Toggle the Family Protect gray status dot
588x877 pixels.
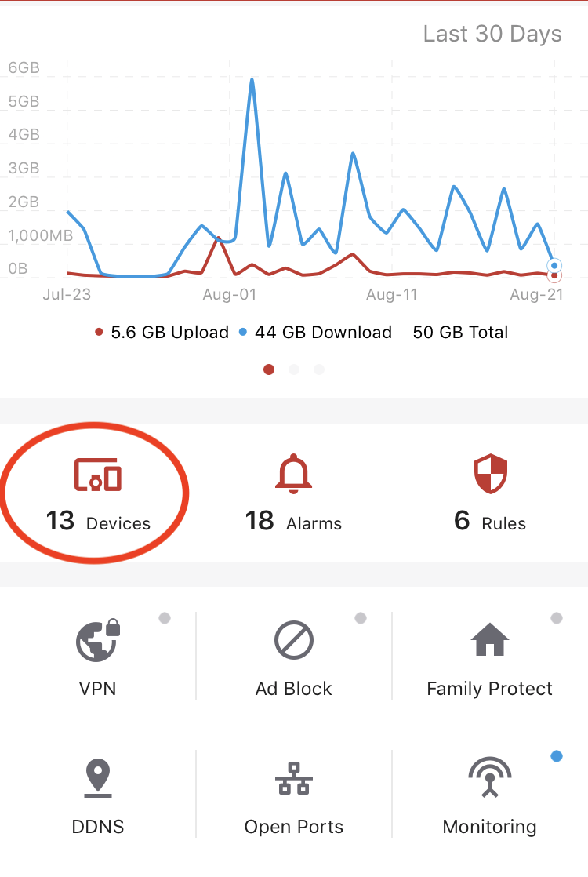556,618
